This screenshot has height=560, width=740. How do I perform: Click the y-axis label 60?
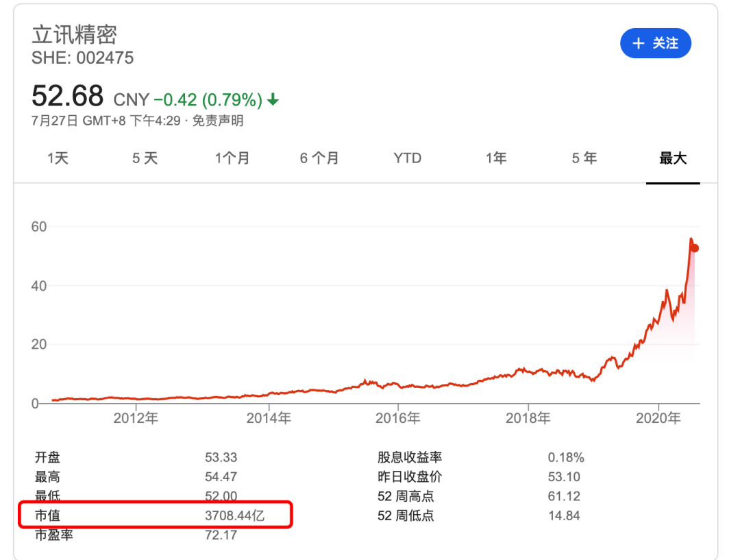pyautogui.click(x=39, y=227)
